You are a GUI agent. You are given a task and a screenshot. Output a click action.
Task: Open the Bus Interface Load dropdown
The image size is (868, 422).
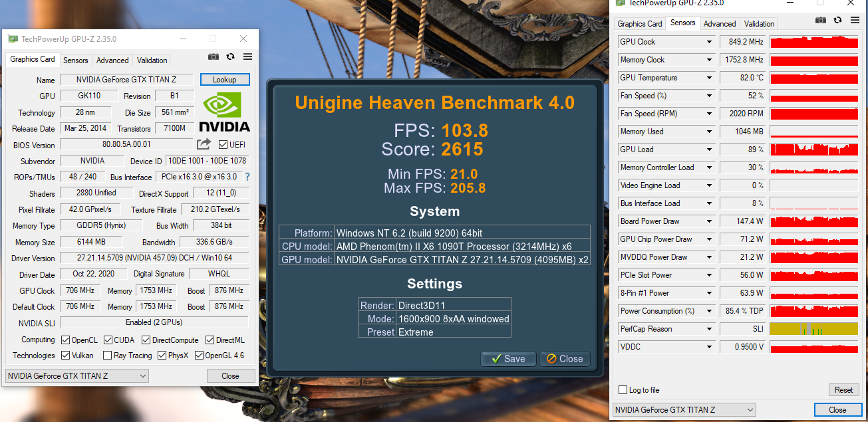pyautogui.click(x=709, y=203)
